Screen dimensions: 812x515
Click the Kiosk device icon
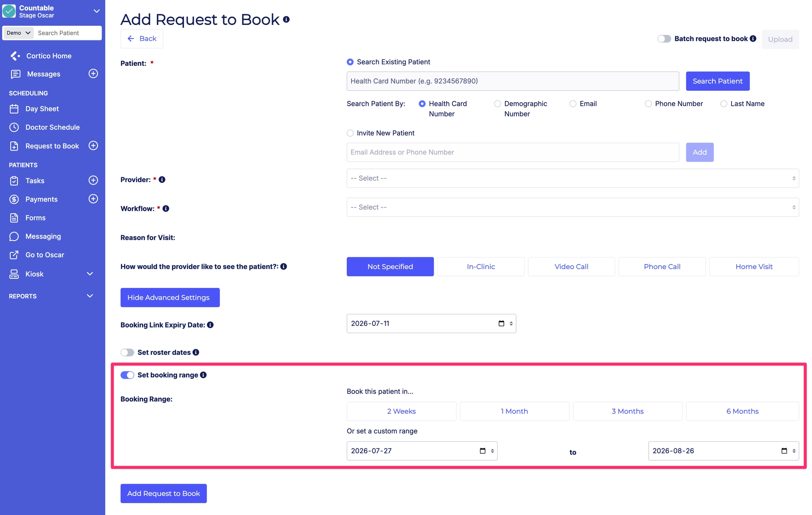click(14, 274)
